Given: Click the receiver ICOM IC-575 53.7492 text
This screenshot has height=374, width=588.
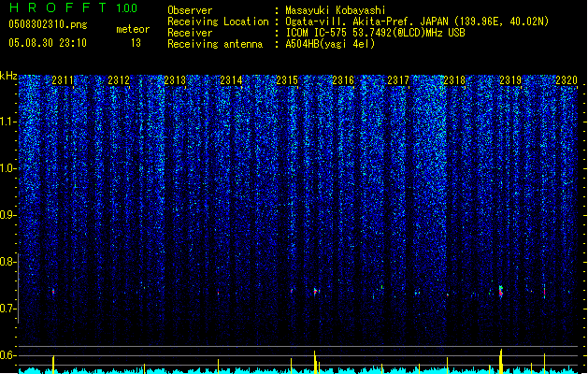Looking at the screenshot, I should click(x=375, y=33).
